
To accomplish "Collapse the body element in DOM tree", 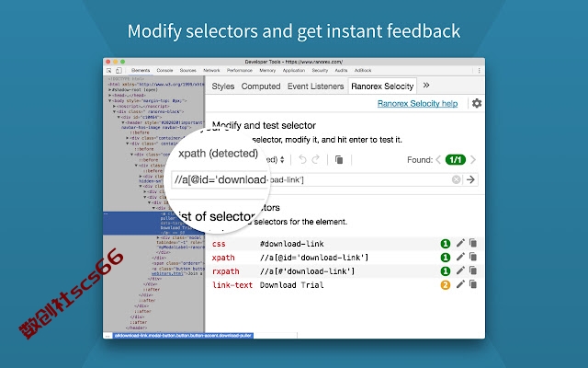I will click(110, 100).
